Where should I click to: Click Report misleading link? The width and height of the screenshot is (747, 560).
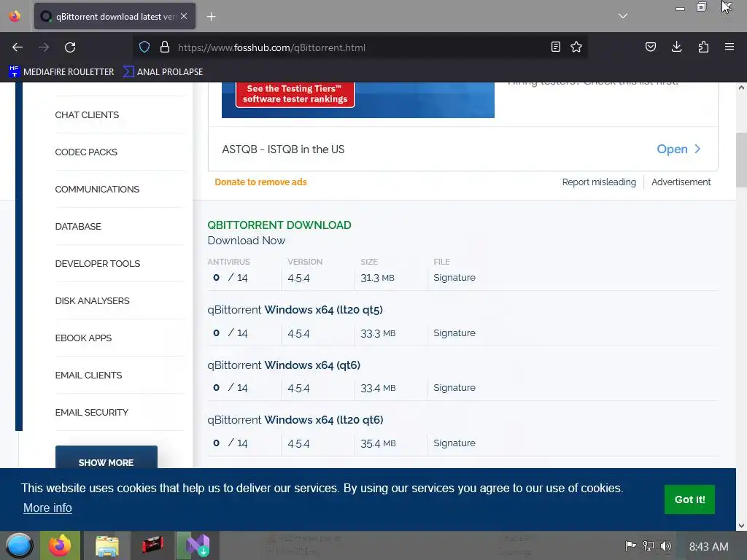pos(599,182)
